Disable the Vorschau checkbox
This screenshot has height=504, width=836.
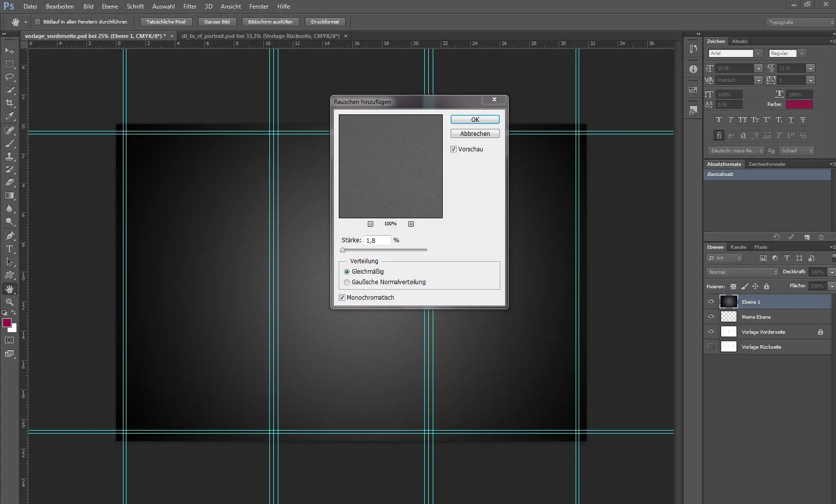453,149
